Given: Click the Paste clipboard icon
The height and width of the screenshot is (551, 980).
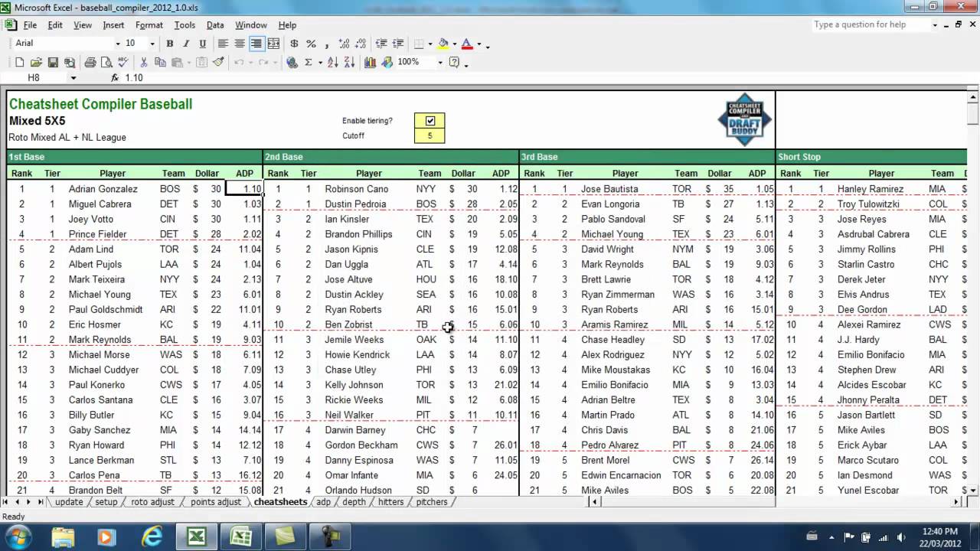Looking at the screenshot, I should coord(177,62).
